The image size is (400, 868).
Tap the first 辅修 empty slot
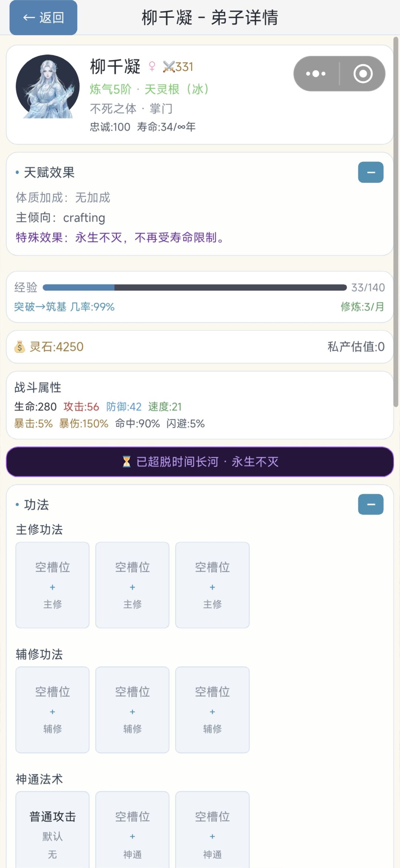[x=52, y=710]
